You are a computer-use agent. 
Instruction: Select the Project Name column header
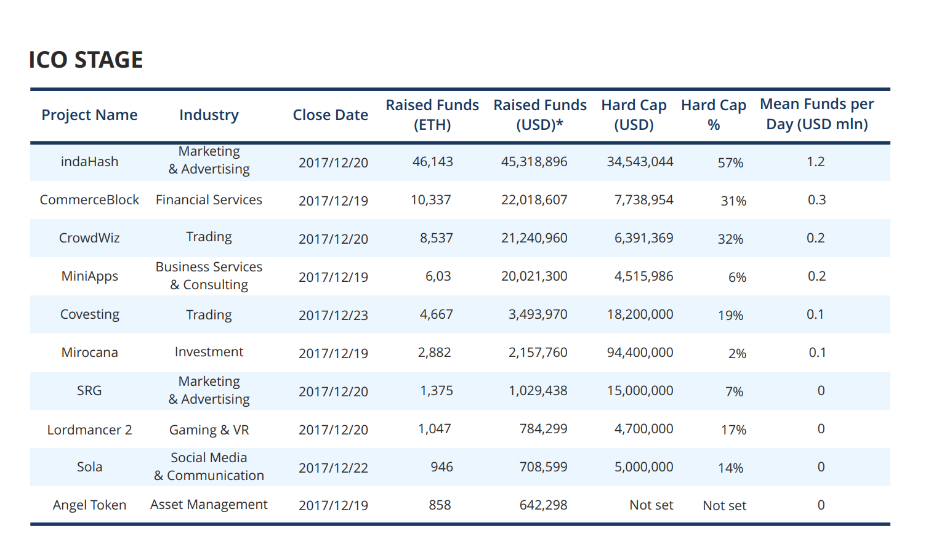point(89,115)
